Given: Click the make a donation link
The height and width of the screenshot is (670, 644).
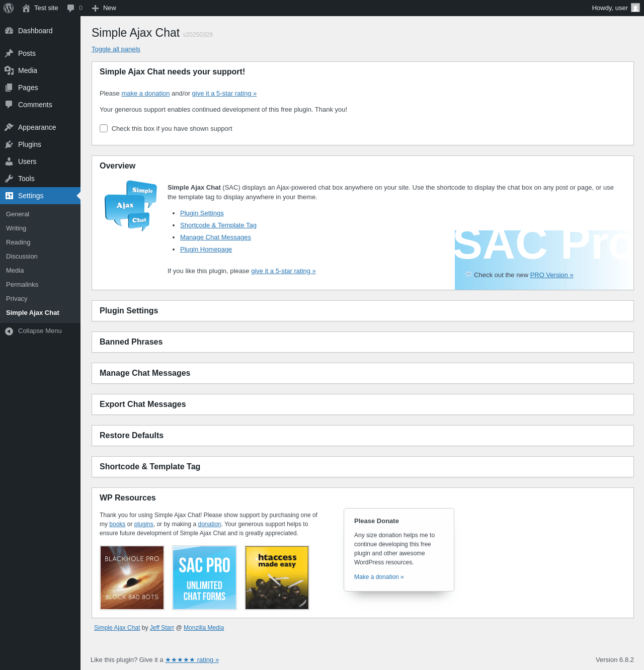Looking at the screenshot, I should coord(145,94).
